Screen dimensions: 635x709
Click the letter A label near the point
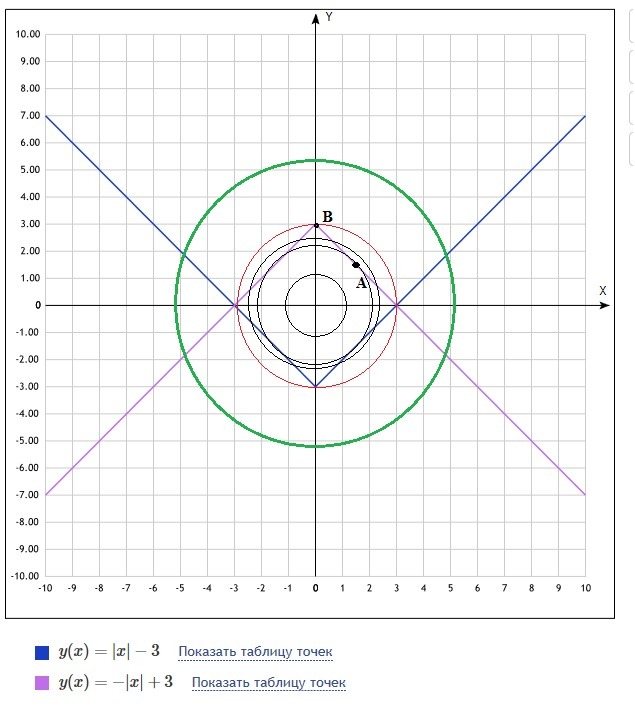click(361, 284)
